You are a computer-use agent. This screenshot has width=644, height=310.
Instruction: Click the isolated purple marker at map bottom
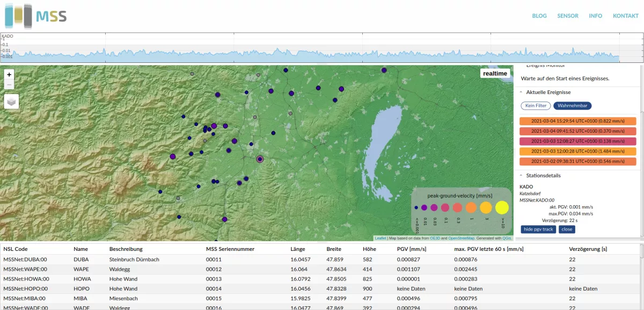click(224, 219)
